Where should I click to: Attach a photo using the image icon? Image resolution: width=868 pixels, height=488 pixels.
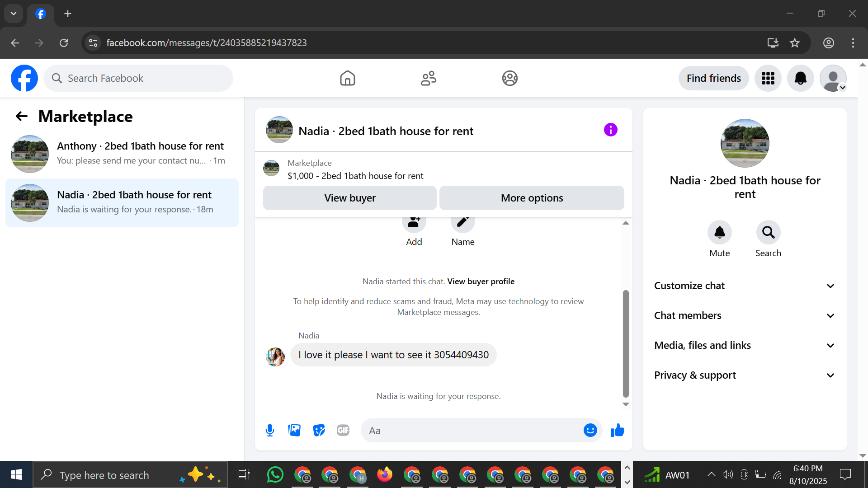click(294, 430)
